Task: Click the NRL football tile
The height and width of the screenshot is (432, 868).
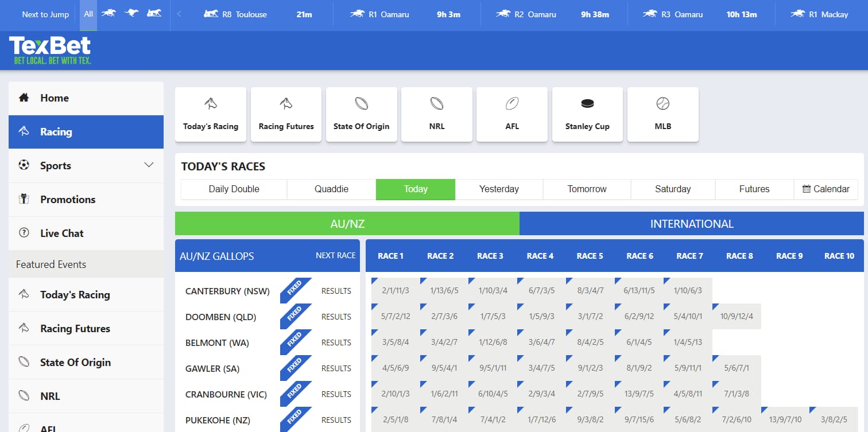Action: pos(437,114)
